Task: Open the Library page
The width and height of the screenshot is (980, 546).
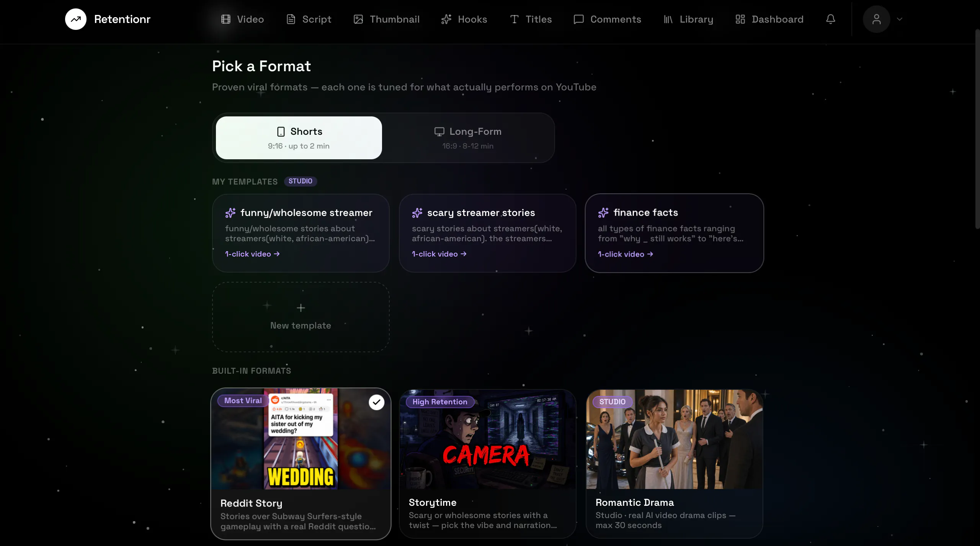Action: pyautogui.click(x=689, y=19)
